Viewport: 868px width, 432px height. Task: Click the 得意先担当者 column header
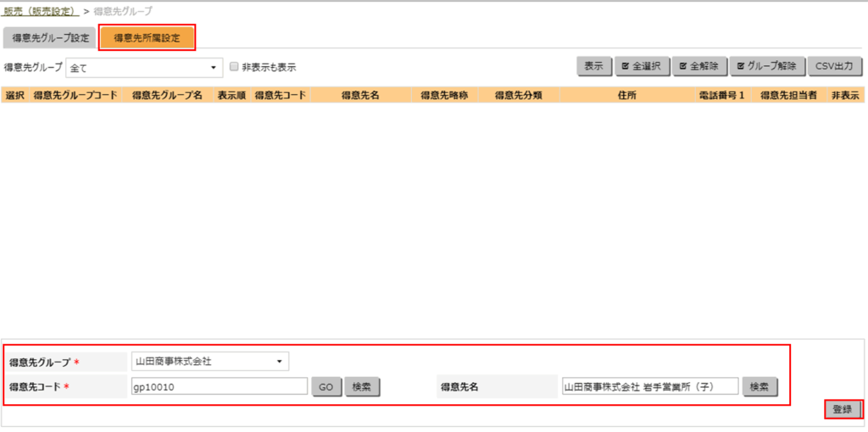(x=787, y=96)
